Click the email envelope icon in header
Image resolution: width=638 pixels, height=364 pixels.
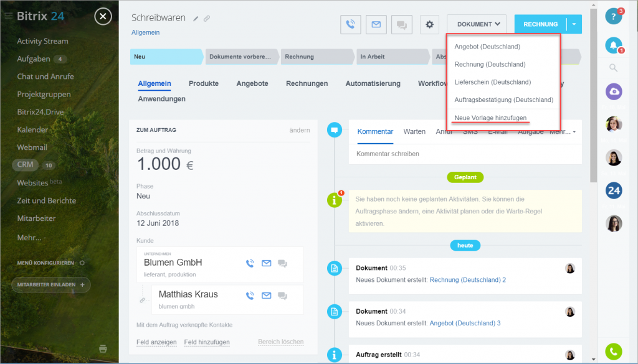coord(376,25)
